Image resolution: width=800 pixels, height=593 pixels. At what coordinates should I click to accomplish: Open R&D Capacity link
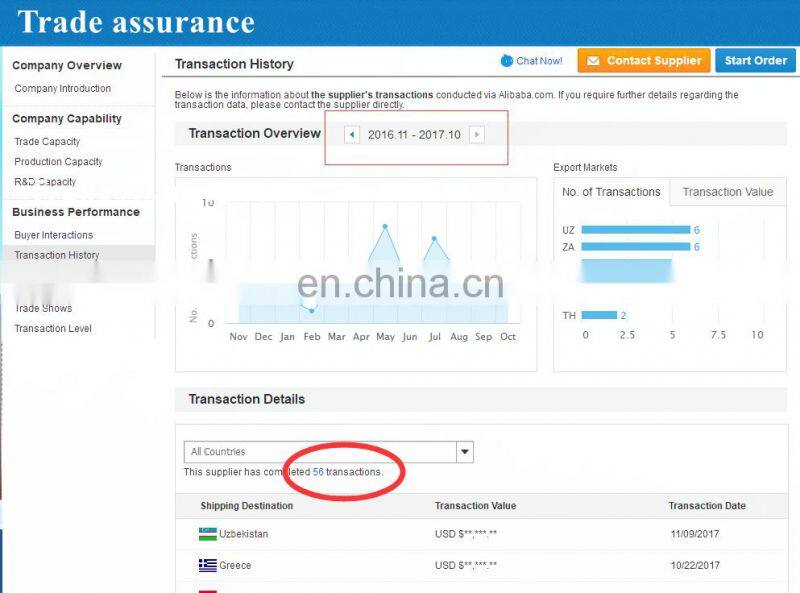(45, 182)
